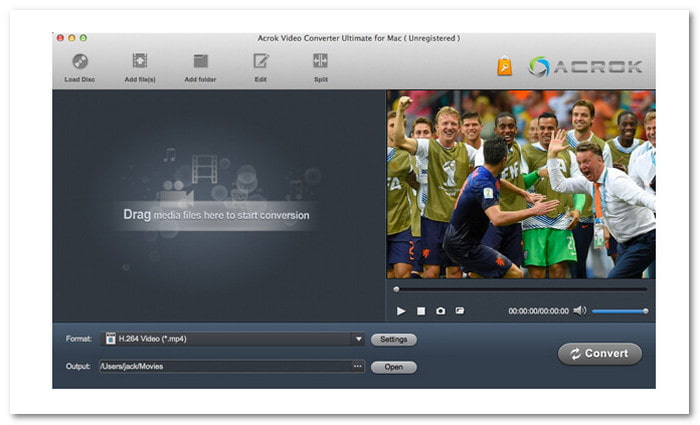Close the Acrok window with the red button
Viewport: 700px width, 425px height.
[60, 38]
